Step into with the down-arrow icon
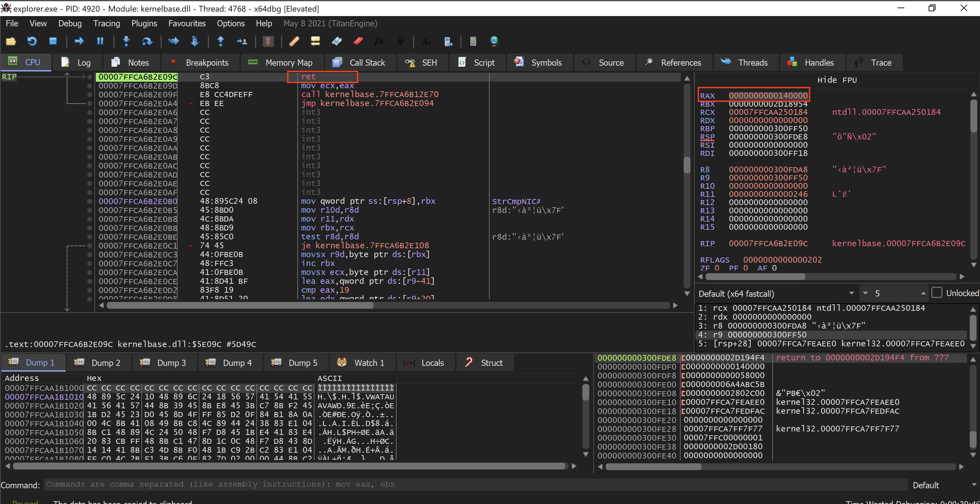 (126, 41)
